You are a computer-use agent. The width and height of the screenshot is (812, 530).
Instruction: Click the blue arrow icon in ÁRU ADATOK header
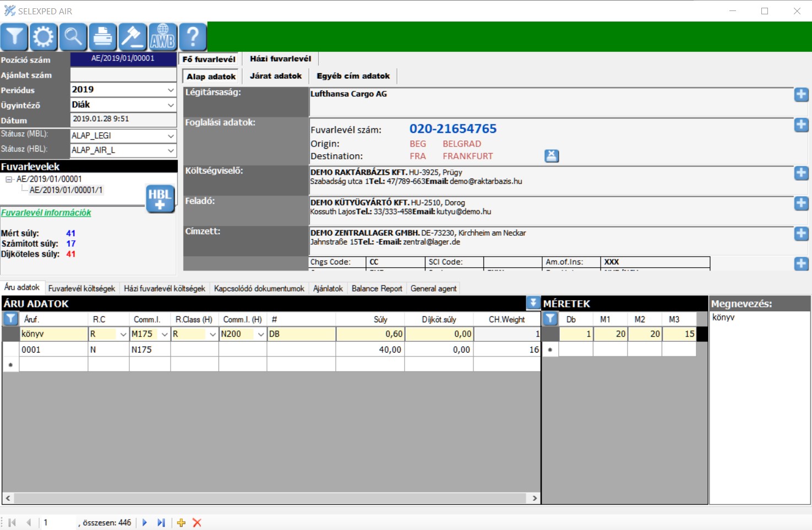[x=532, y=302]
